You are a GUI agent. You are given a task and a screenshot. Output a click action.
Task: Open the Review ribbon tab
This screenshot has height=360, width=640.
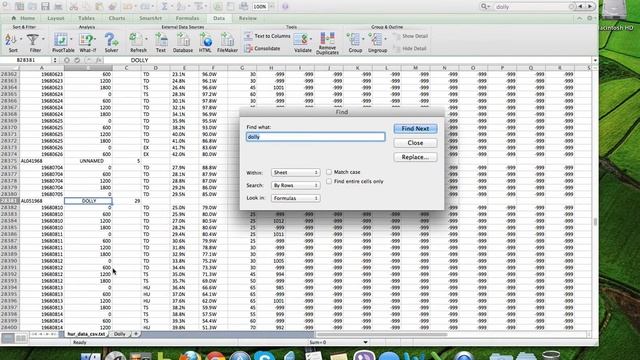pyautogui.click(x=247, y=18)
